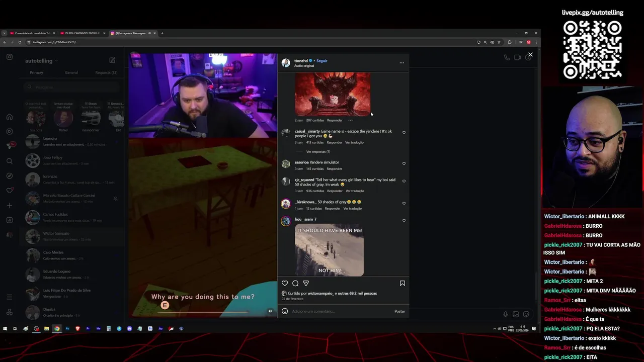Open the Eduardo Loçano conversation
This screenshot has height=362, width=644.
pyautogui.click(x=72, y=274)
